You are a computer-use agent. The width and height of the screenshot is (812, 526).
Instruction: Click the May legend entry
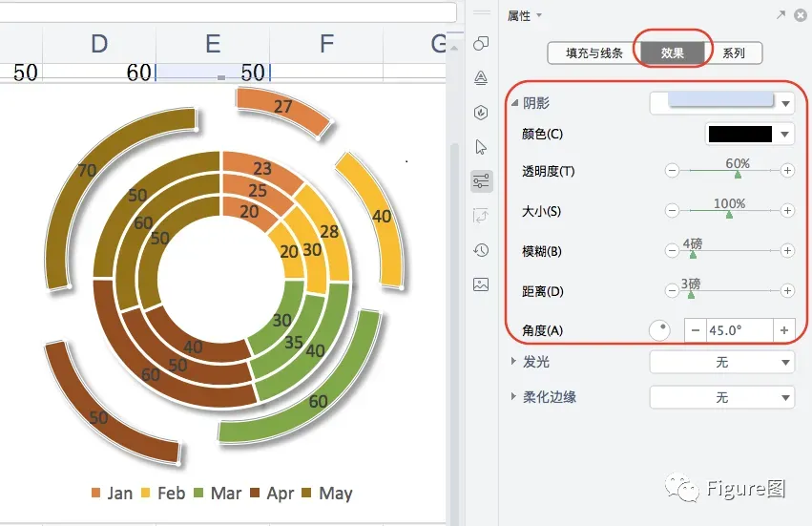(327, 493)
